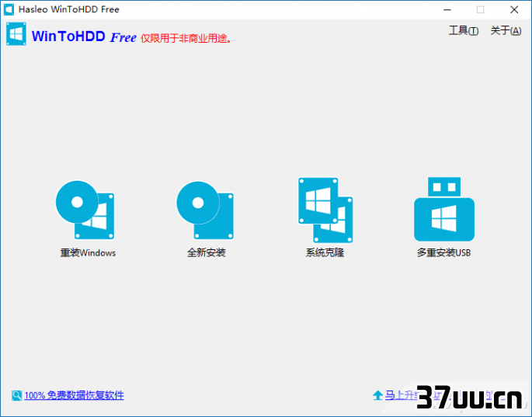Click the 全新安装 label

click(x=207, y=252)
